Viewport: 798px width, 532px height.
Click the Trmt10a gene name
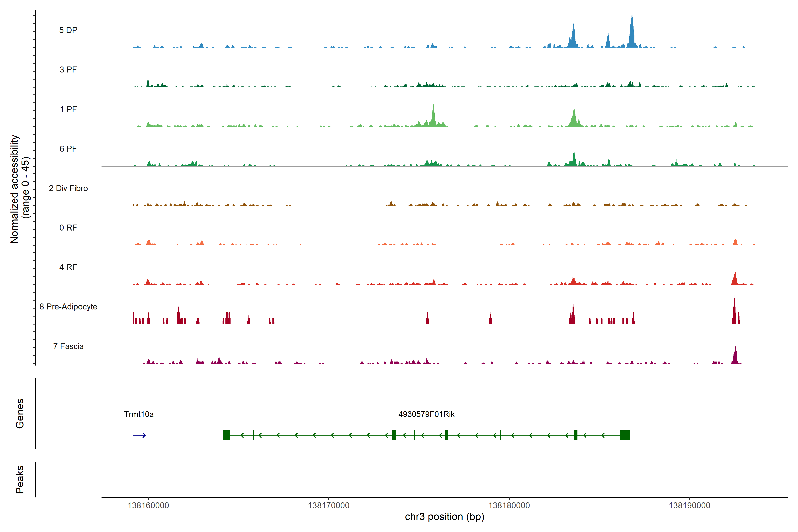[x=139, y=414]
